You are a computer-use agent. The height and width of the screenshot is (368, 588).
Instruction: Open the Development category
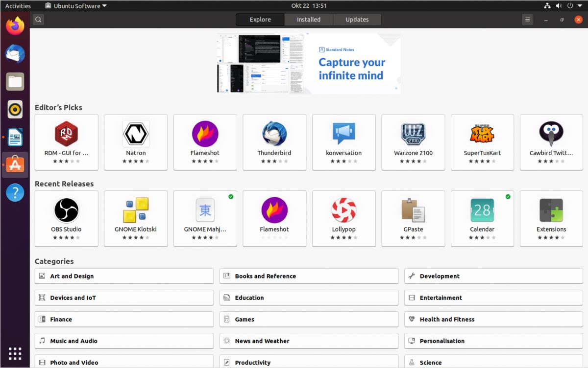click(493, 276)
